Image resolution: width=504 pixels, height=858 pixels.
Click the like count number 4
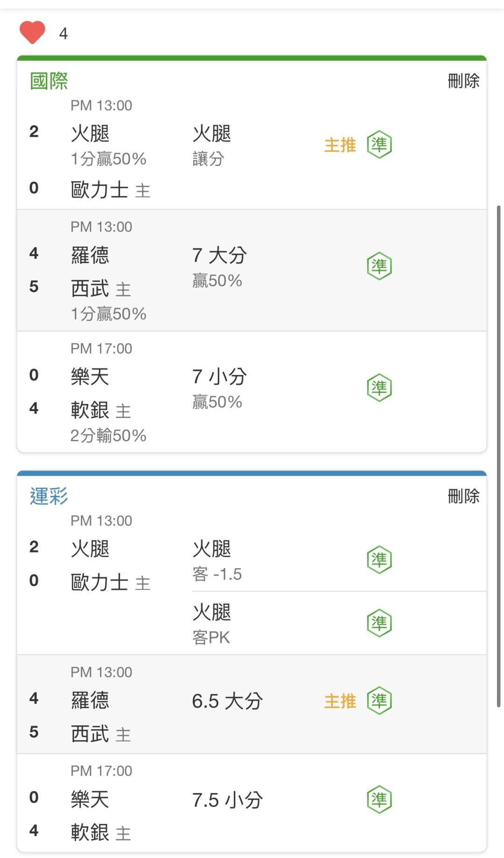(x=63, y=34)
